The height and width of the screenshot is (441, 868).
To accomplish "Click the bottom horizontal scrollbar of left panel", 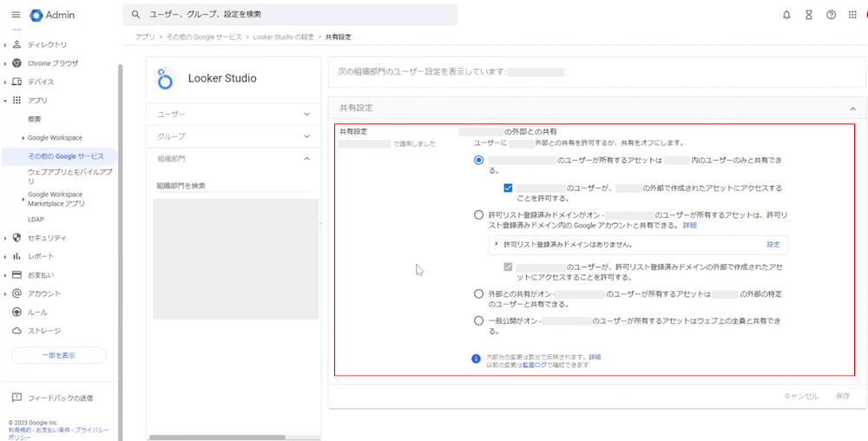I will click(x=217, y=438).
